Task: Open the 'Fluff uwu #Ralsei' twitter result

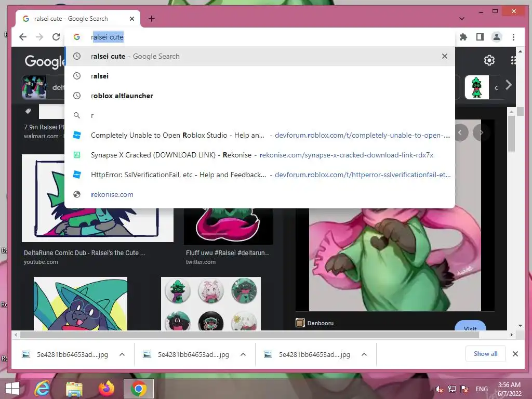Action: (x=228, y=227)
